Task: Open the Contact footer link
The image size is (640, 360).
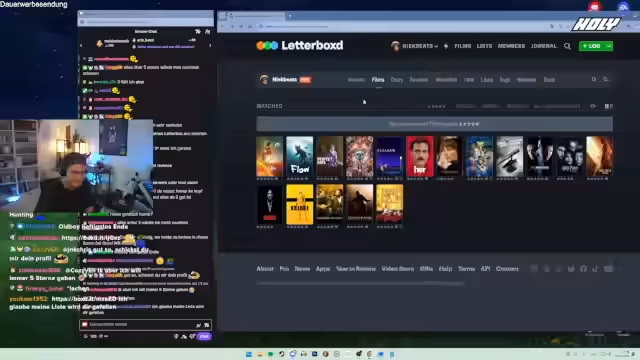Action: [x=507, y=269]
